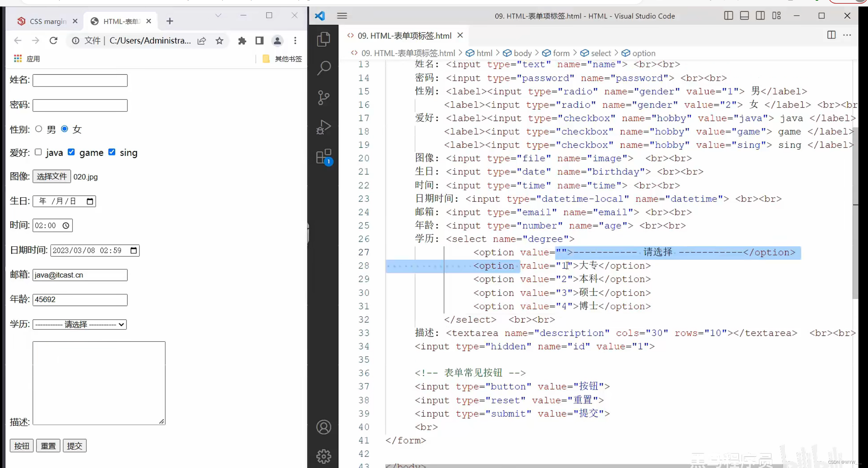Open the Search panel in activity bar
This screenshot has height=468, width=868.
[324, 68]
